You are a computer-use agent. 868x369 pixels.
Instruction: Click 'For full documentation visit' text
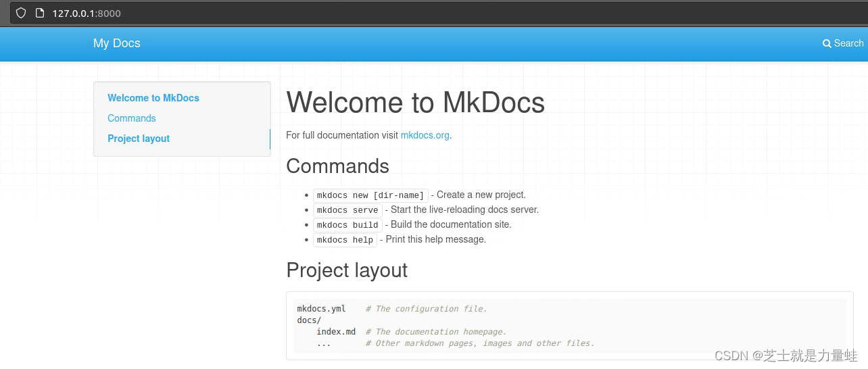point(342,135)
